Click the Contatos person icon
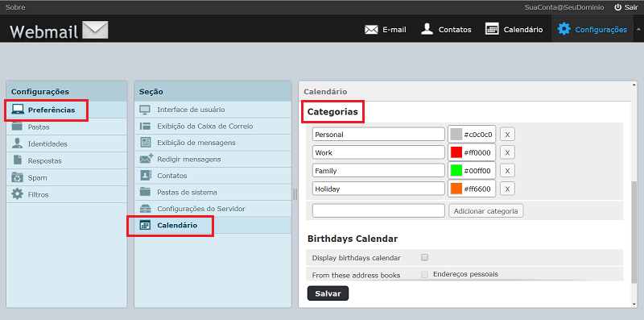The height and width of the screenshot is (320, 644). 427,29
